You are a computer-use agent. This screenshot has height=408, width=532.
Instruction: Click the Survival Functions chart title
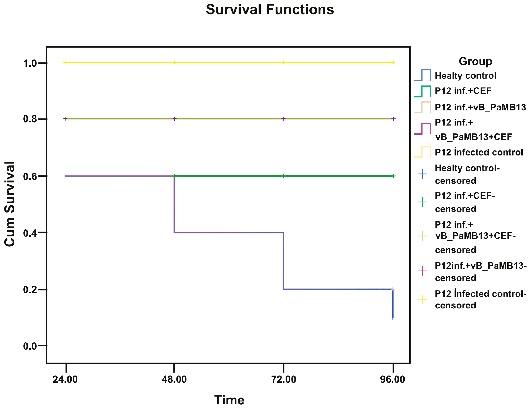tap(270, 10)
